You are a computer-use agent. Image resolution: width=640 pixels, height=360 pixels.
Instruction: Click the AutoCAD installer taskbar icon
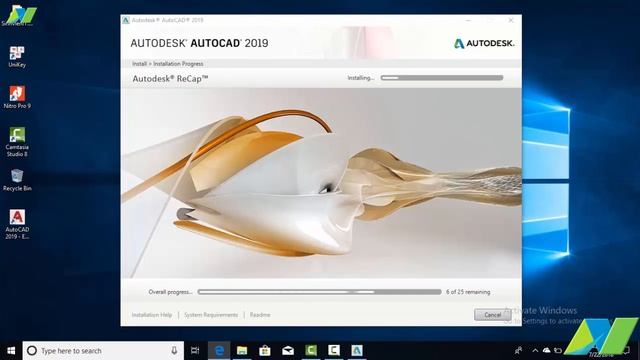pos(357,351)
